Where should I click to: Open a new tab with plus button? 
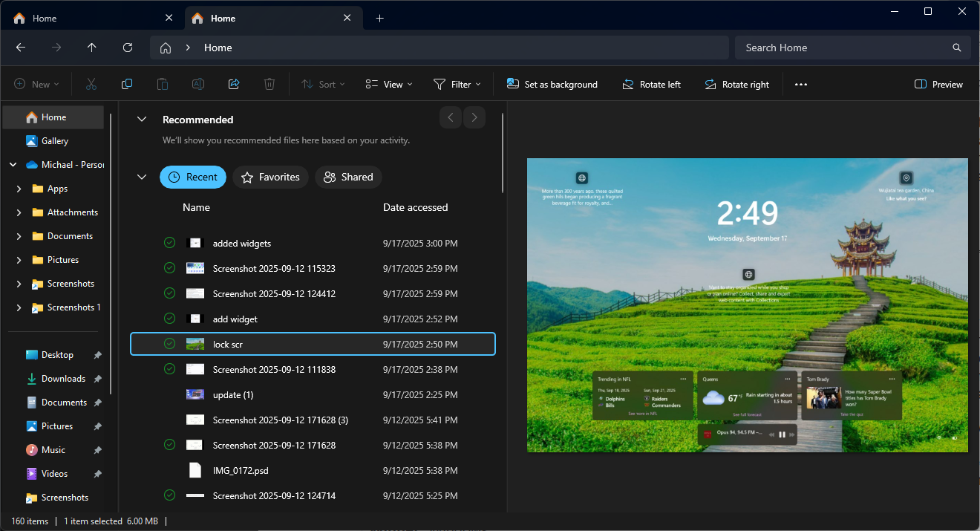click(x=379, y=18)
